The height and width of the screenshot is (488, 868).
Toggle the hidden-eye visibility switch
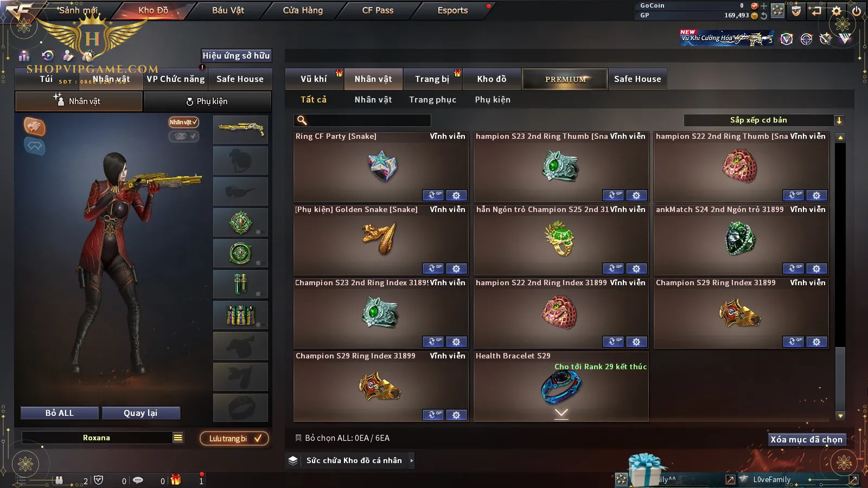pyautogui.click(x=183, y=137)
